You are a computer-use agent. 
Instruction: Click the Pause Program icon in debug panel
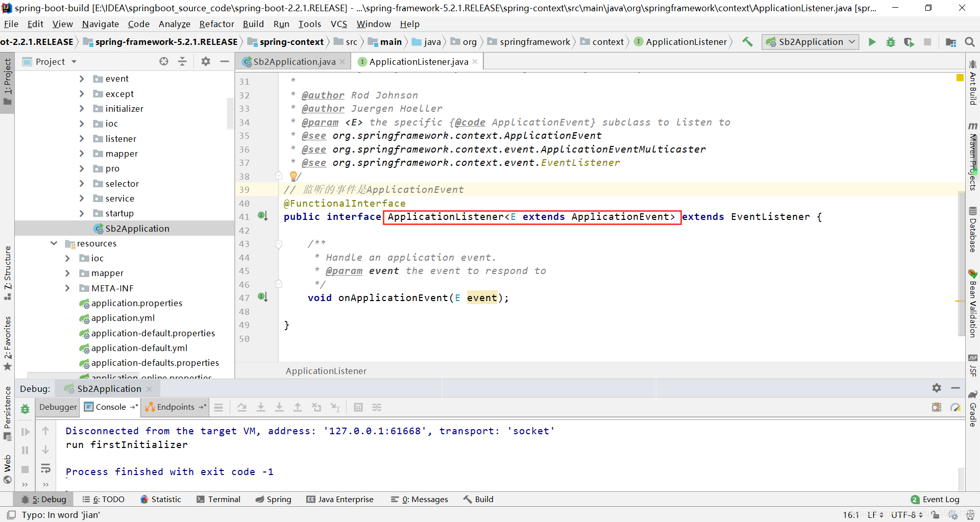[x=25, y=450]
